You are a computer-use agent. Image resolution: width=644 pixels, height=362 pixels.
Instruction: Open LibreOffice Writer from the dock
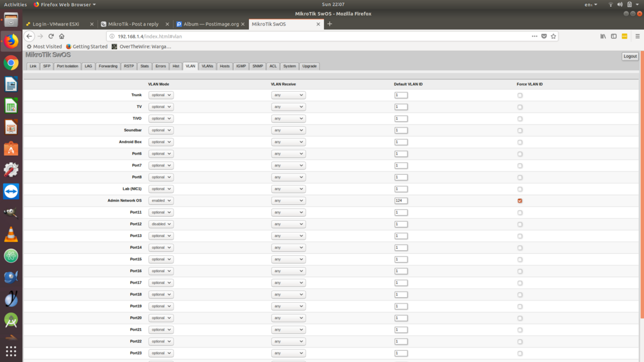pos(11,84)
